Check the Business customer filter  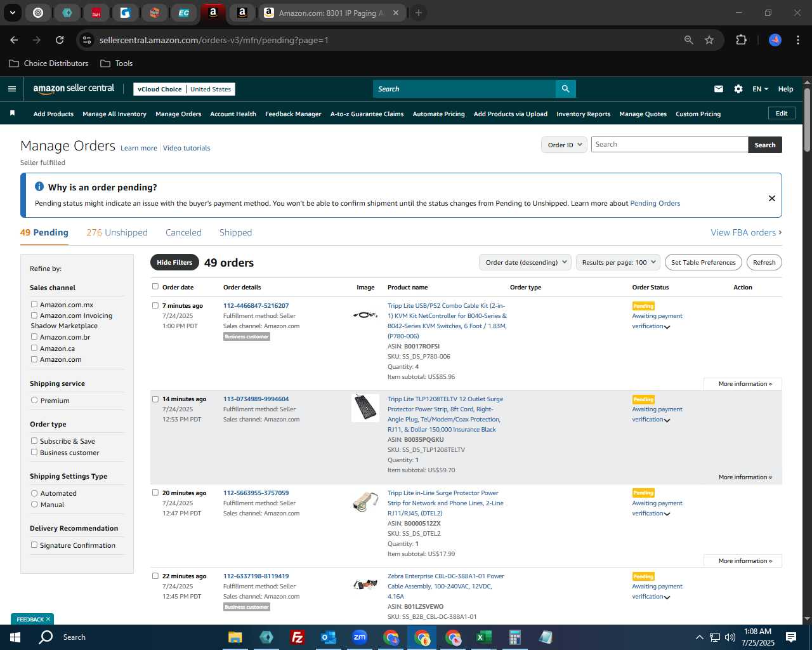point(34,453)
